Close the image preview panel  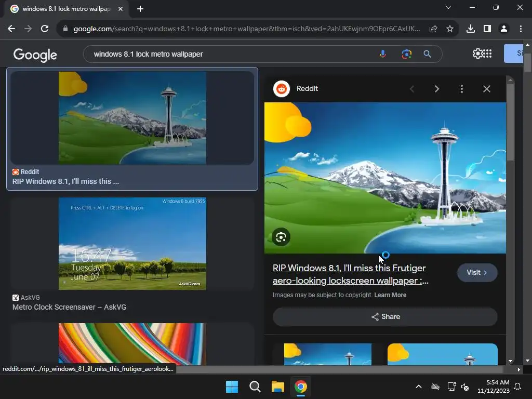pos(486,89)
